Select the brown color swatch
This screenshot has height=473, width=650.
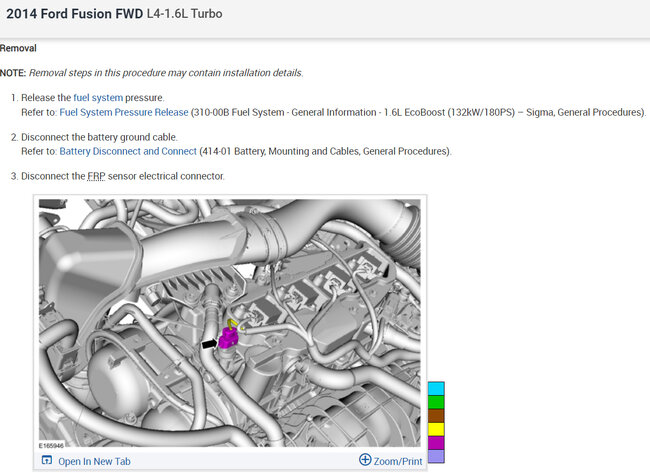pos(436,415)
